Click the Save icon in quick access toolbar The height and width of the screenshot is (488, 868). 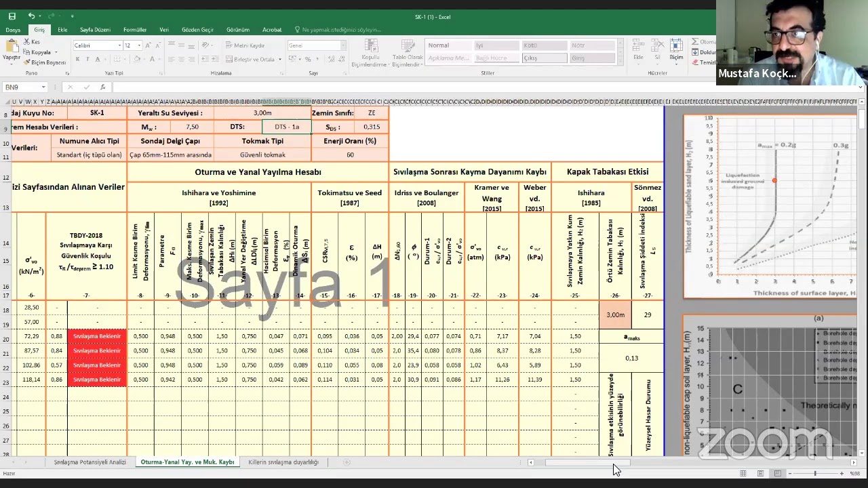[x=12, y=16]
